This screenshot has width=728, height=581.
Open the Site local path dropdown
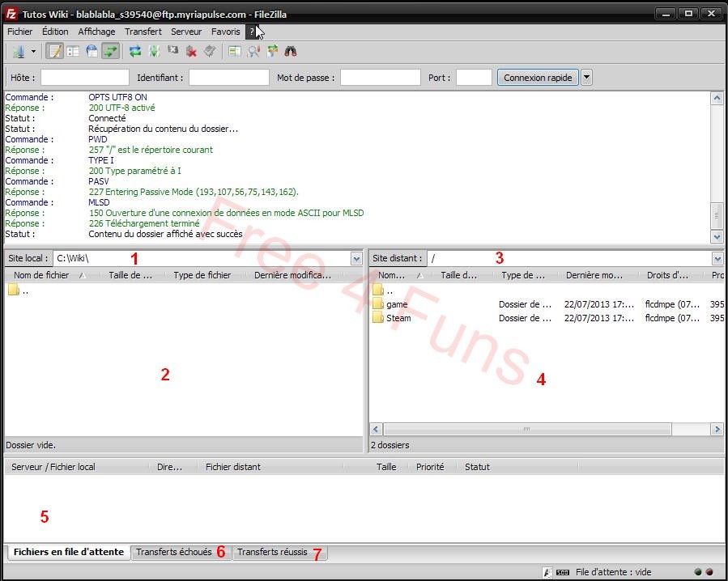(x=356, y=258)
